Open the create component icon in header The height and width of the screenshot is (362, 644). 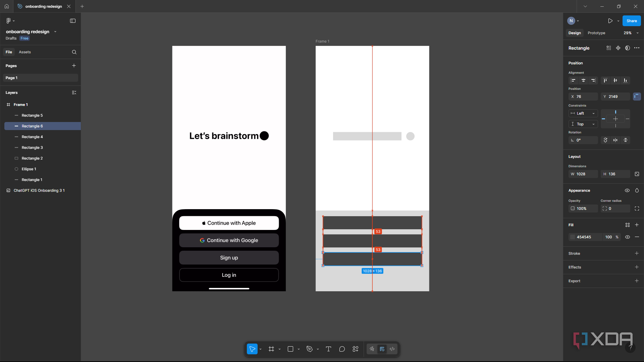[x=618, y=48]
